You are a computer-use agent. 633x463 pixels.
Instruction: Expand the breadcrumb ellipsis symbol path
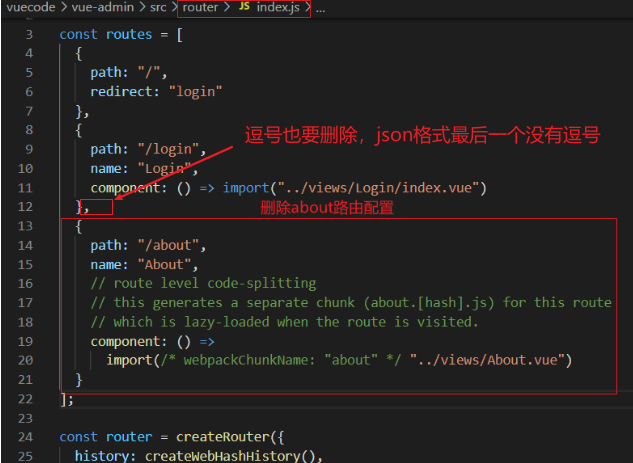tap(321, 10)
